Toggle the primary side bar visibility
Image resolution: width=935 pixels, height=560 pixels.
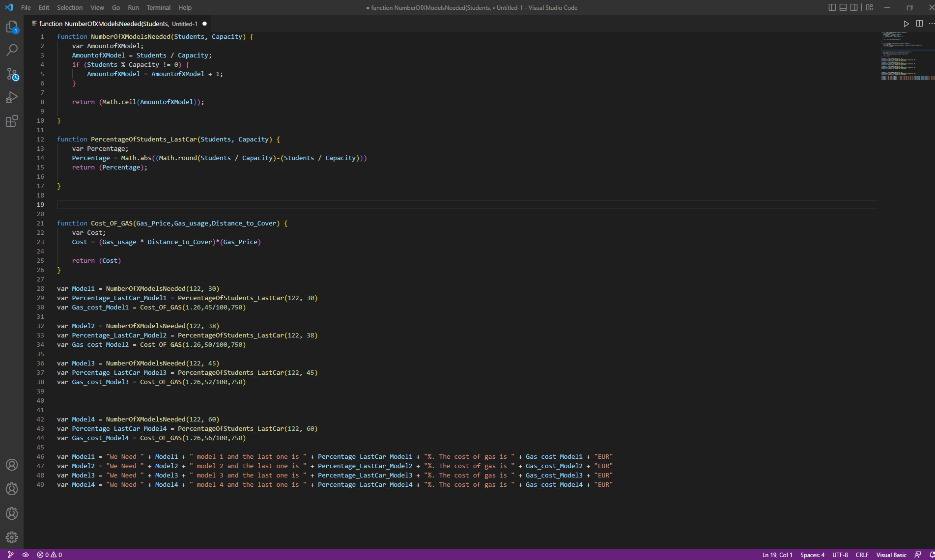click(832, 7)
